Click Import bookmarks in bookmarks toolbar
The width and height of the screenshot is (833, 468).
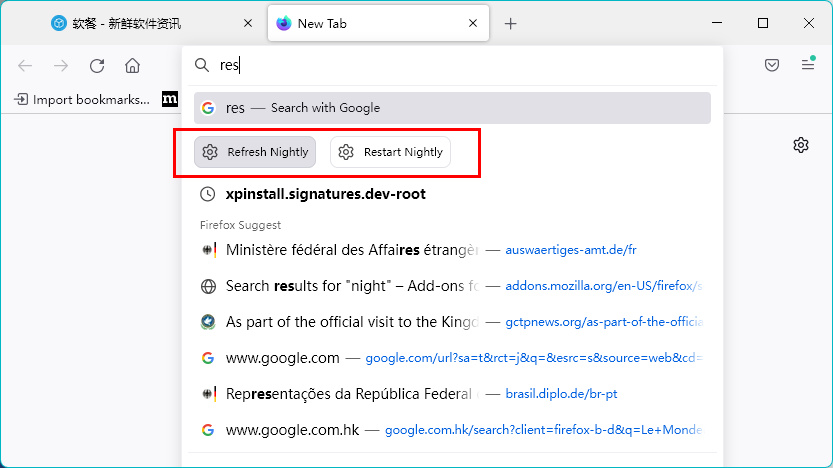pyautogui.click(x=81, y=99)
